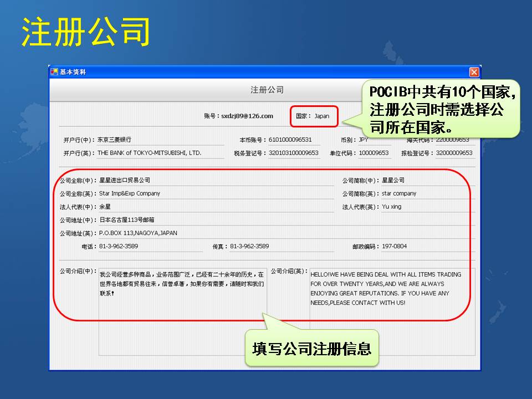This screenshot has width=532, height=399.
Task: Click the 邮政编码 field showing 197-0804
Action: (x=427, y=246)
